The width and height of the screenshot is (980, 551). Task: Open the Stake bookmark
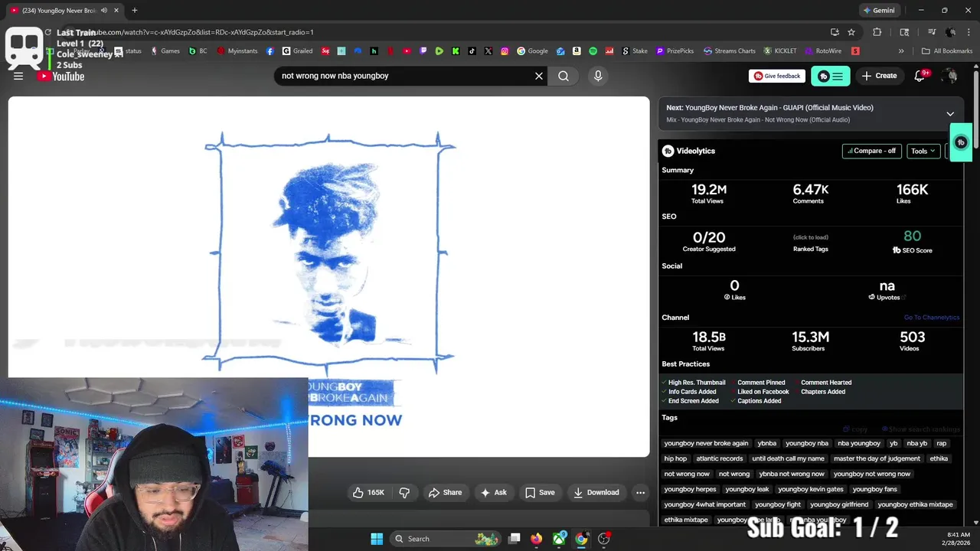tap(634, 51)
